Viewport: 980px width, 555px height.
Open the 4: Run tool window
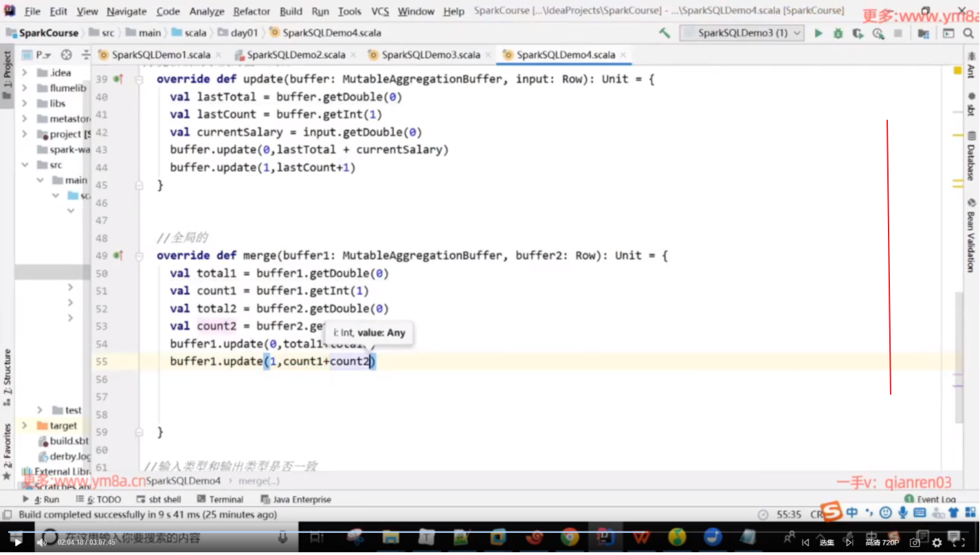(41, 499)
